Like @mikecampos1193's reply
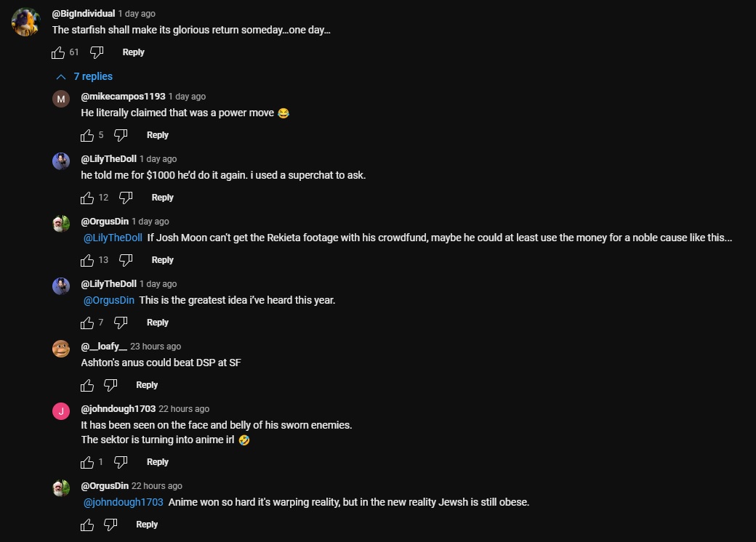Image resolution: width=756 pixels, height=542 pixels. click(x=87, y=135)
